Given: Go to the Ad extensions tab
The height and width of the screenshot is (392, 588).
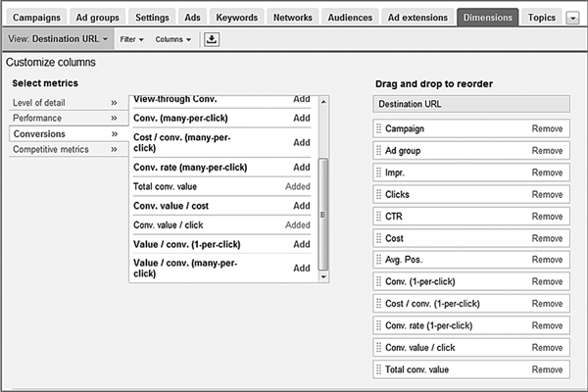Looking at the screenshot, I should (417, 18).
